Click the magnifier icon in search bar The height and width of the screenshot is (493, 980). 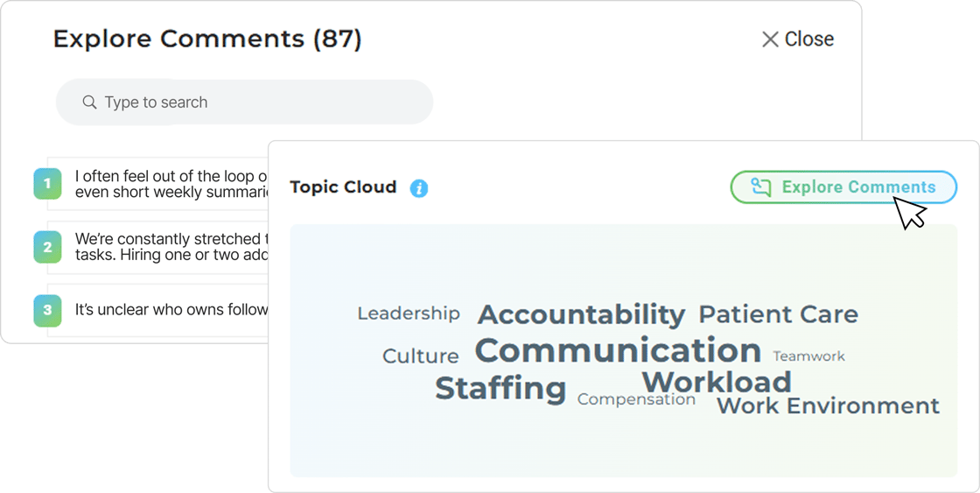point(89,102)
